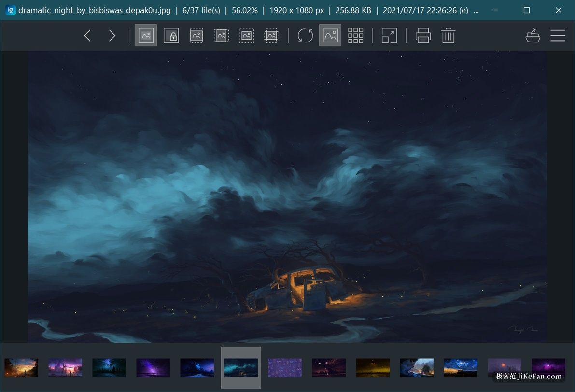Screen dimensions: 575x392
Task: Print the image using the printer icon
Action: 423,36
